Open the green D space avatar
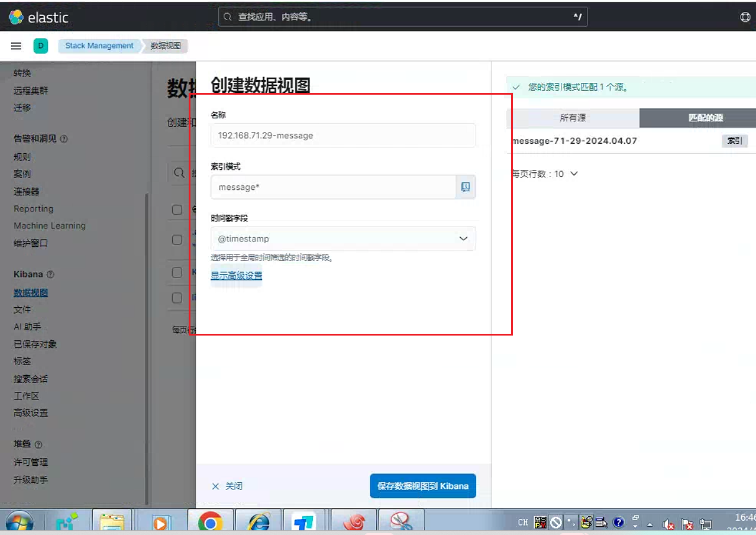This screenshot has width=756, height=535. tap(41, 46)
